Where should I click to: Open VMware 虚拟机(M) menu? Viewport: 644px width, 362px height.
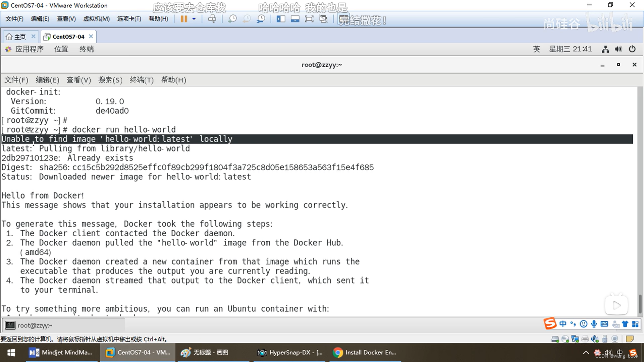(x=96, y=19)
